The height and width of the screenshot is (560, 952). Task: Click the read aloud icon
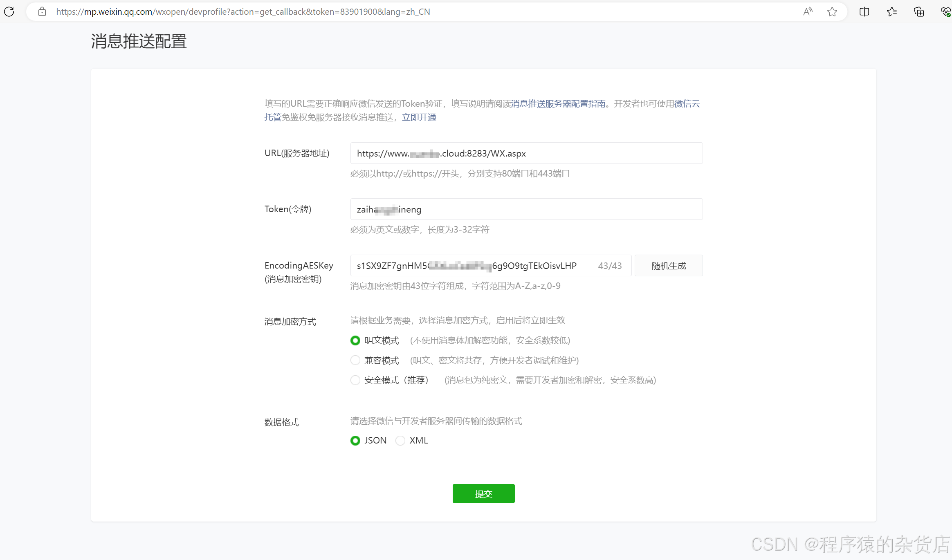807,11
